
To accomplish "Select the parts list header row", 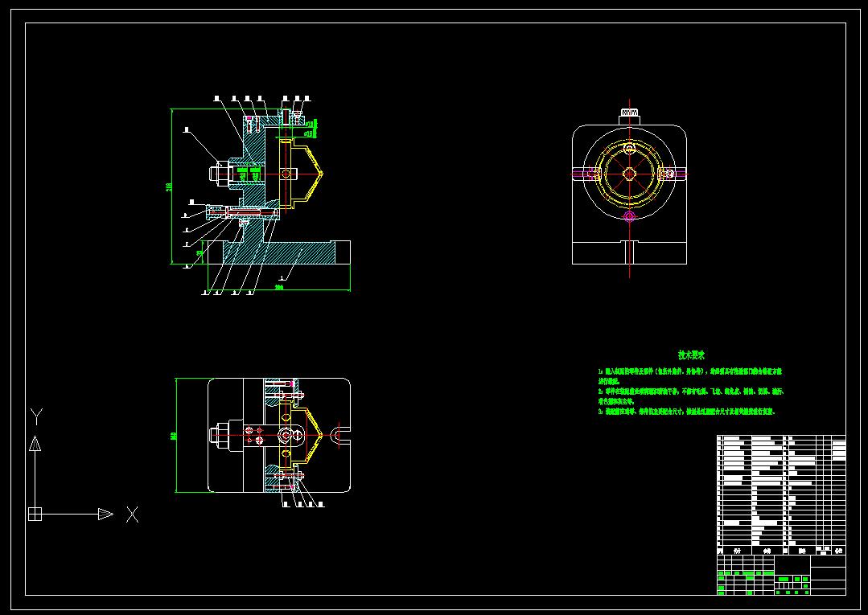I will 781,551.
